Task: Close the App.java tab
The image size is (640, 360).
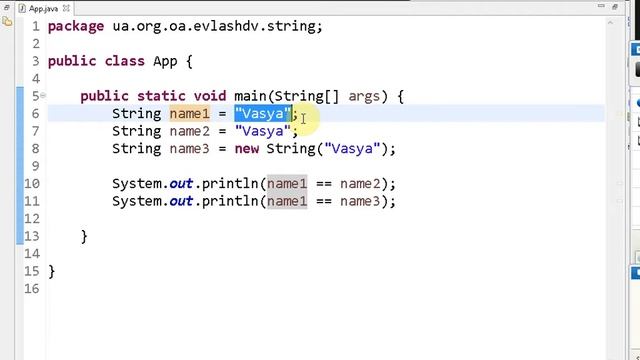Action: [x=66, y=8]
